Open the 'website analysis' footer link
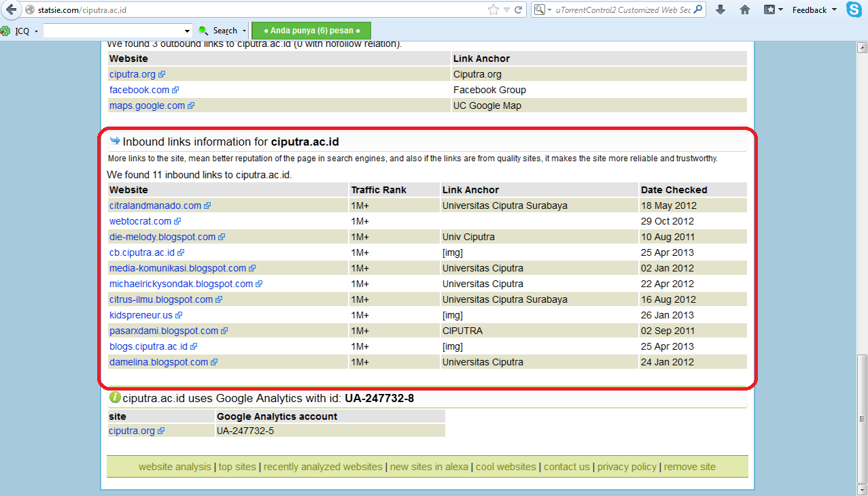This screenshot has width=868, height=496. coord(175,467)
